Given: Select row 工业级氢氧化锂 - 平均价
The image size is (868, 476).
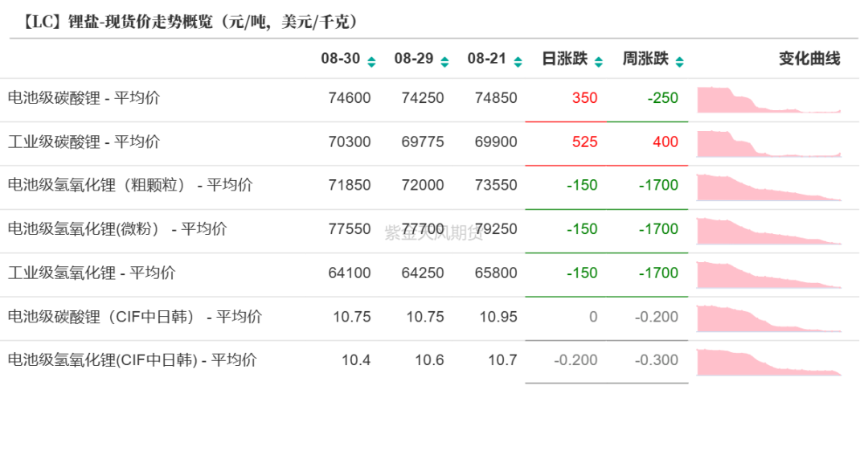Looking at the screenshot, I should pyautogui.click(x=92, y=273).
